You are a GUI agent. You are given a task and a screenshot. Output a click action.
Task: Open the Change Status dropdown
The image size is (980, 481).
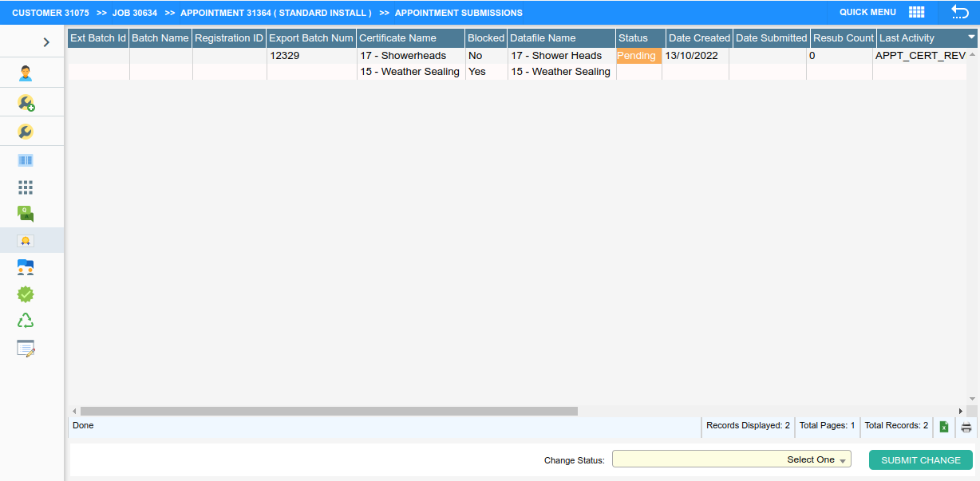pos(731,459)
